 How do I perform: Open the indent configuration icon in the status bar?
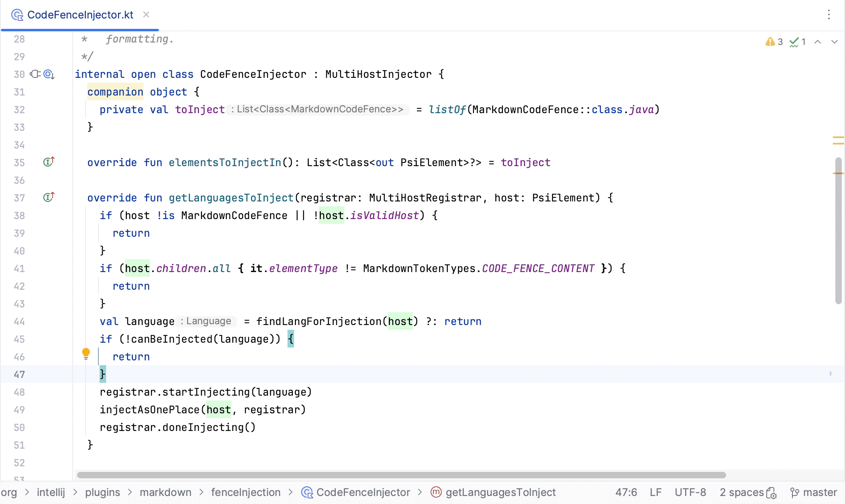point(772,492)
